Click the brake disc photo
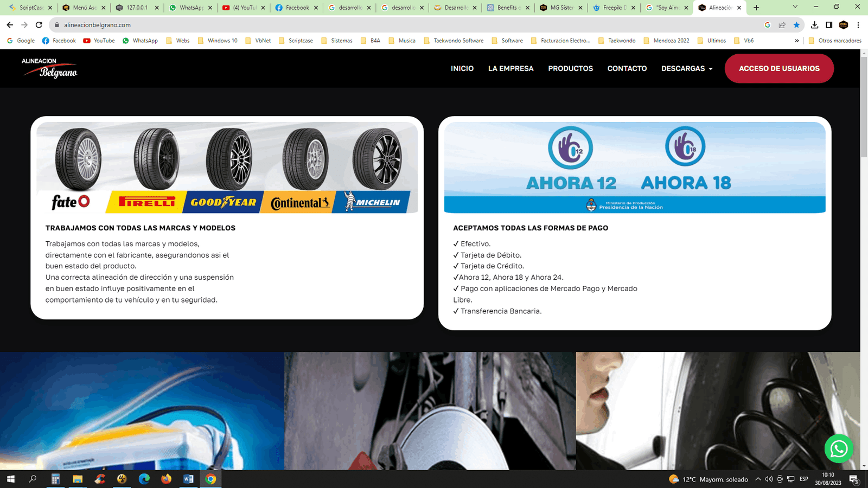 [430, 411]
